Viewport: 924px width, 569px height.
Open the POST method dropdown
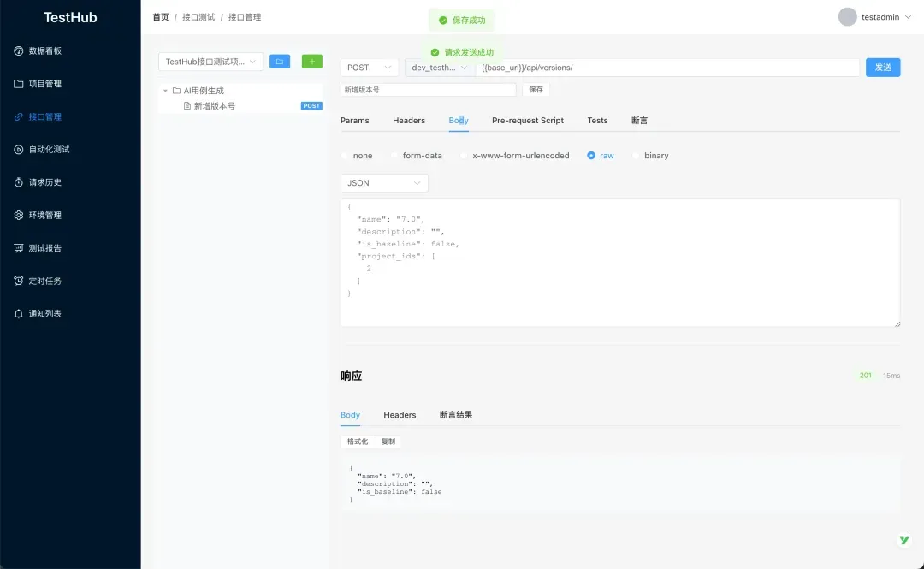click(x=369, y=67)
